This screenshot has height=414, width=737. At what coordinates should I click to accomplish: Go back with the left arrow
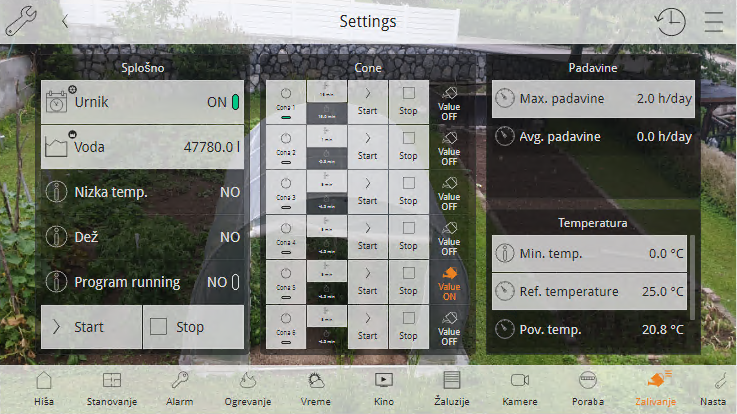click(65, 21)
